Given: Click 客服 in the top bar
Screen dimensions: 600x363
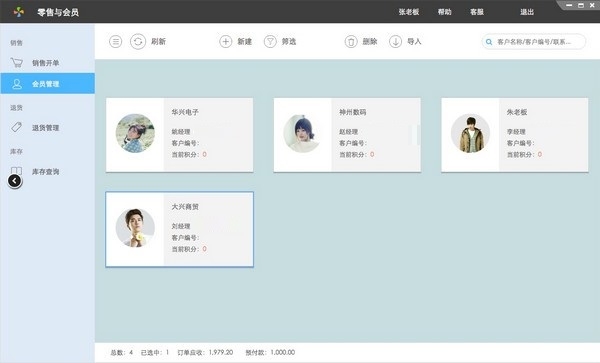Looking at the screenshot, I should [x=477, y=12].
